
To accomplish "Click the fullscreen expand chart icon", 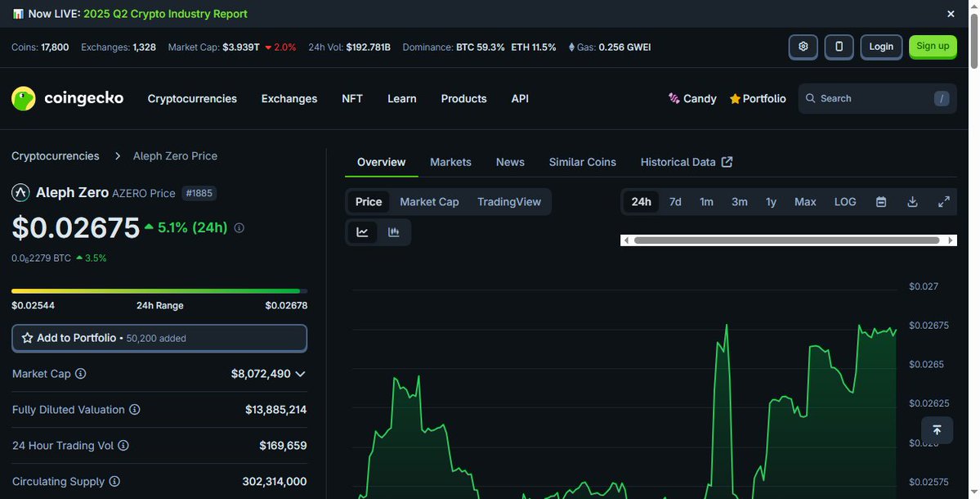I will (x=944, y=202).
